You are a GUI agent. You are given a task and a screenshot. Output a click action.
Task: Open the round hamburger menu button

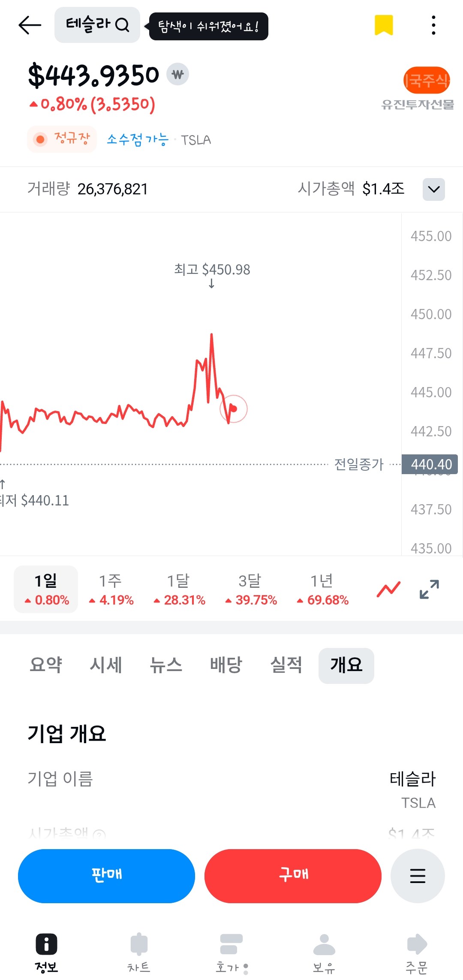coord(418,876)
